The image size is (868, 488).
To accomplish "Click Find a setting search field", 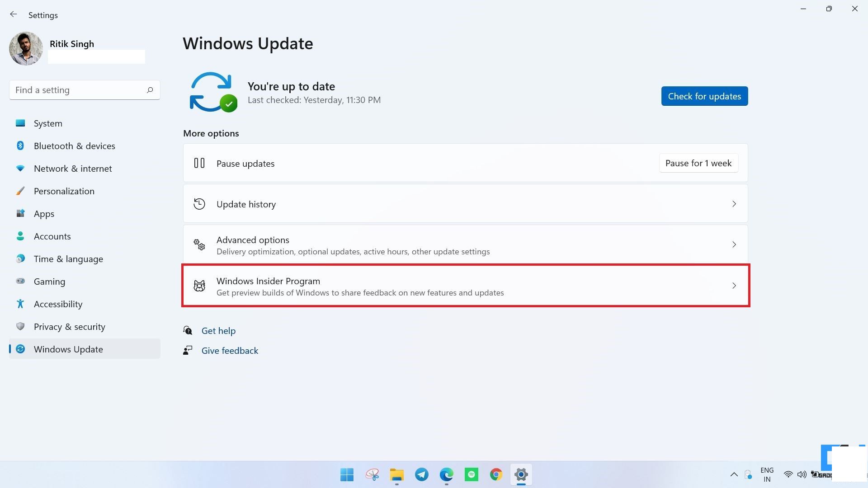I will 84,90.
